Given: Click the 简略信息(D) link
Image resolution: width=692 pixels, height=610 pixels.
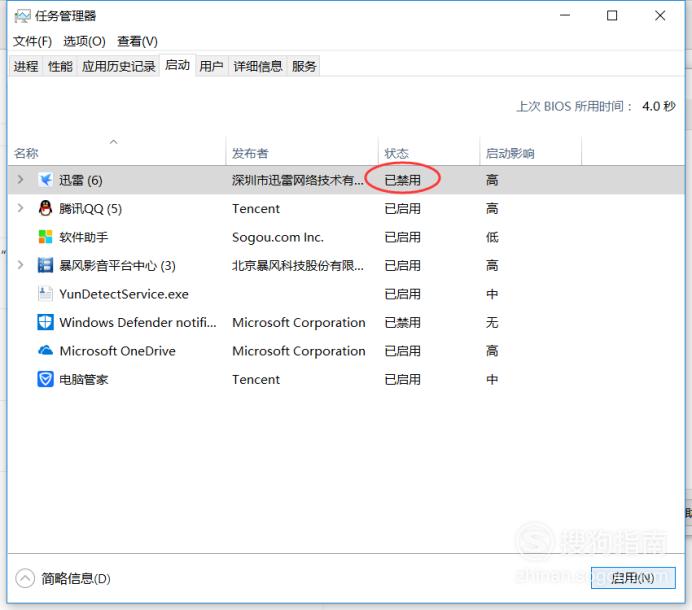Looking at the screenshot, I should click(76, 578).
